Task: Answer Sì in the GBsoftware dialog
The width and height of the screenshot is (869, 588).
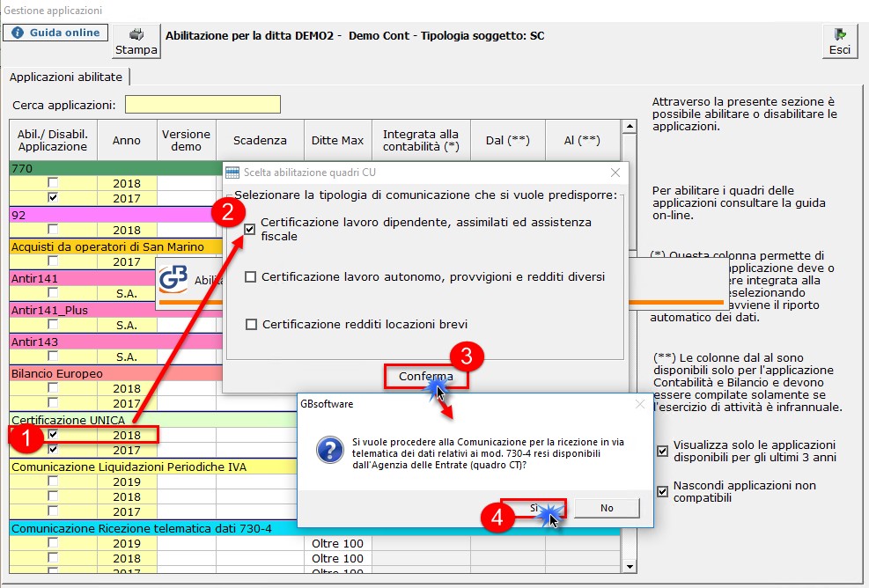Action: click(x=534, y=508)
